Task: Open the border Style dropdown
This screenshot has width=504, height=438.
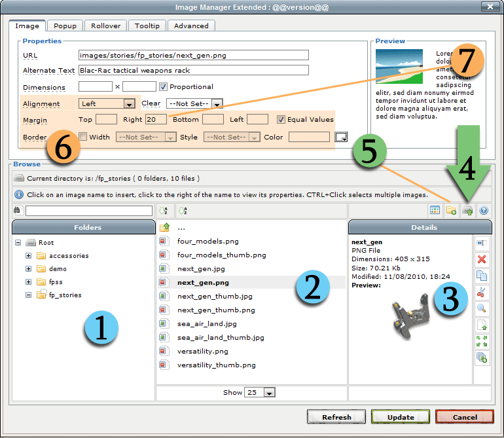Action: [232, 137]
